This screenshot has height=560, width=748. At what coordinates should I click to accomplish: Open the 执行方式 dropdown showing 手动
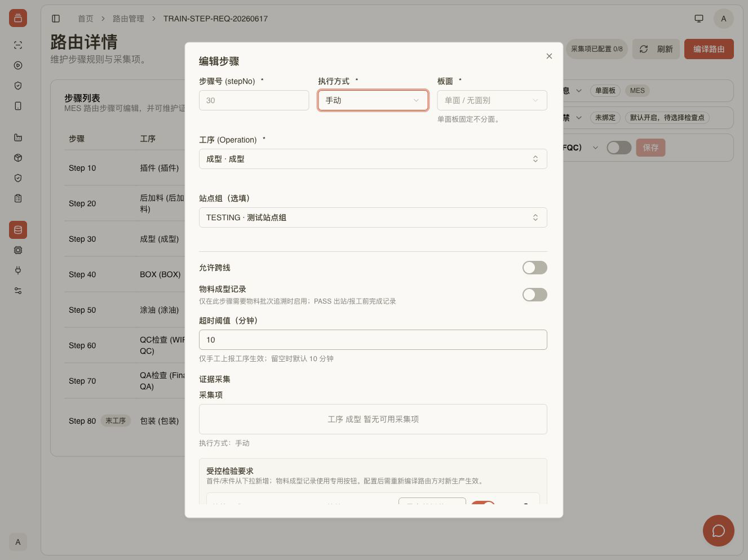point(373,100)
